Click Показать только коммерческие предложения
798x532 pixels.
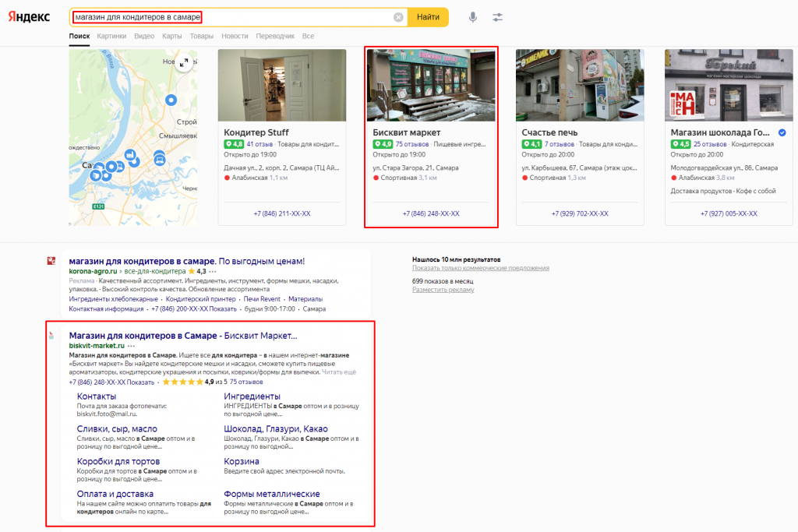tap(480, 268)
